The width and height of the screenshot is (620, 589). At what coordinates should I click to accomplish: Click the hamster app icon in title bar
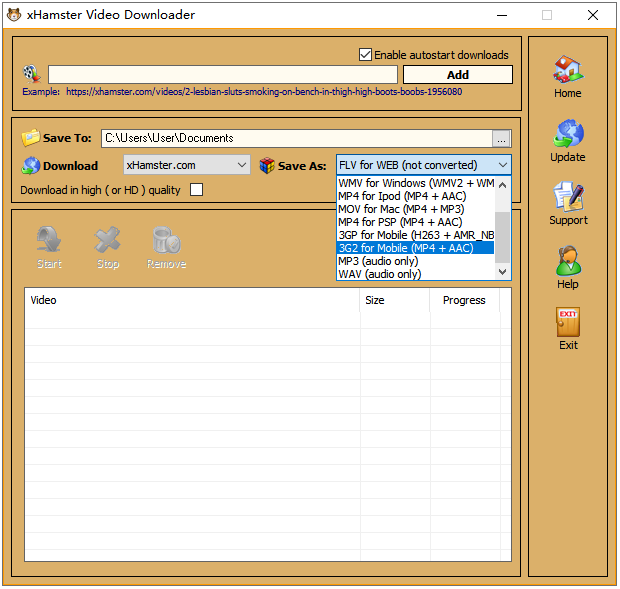tap(14, 15)
